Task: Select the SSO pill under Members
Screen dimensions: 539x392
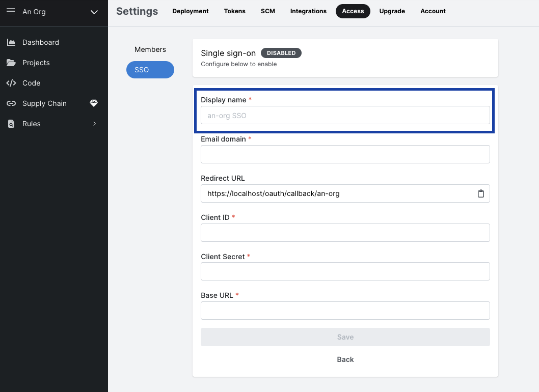Action: pyautogui.click(x=150, y=70)
